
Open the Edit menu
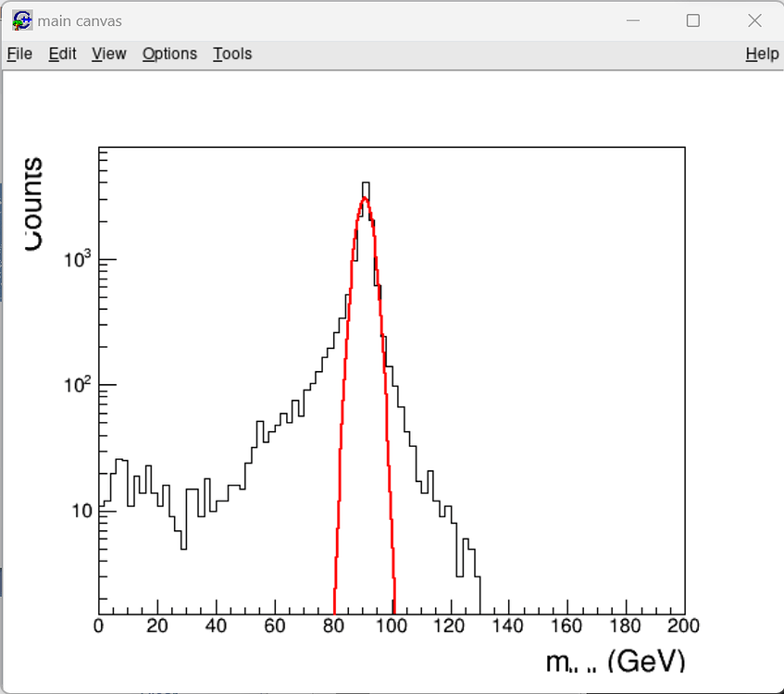click(62, 54)
